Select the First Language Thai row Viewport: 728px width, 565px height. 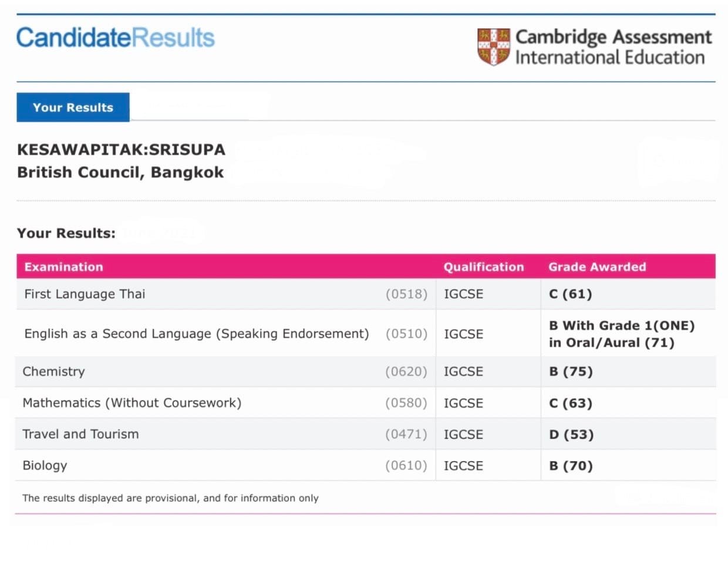point(366,294)
